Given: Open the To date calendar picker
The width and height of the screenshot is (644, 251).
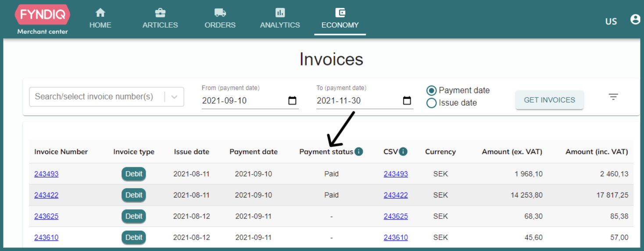Looking at the screenshot, I should point(407,100).
